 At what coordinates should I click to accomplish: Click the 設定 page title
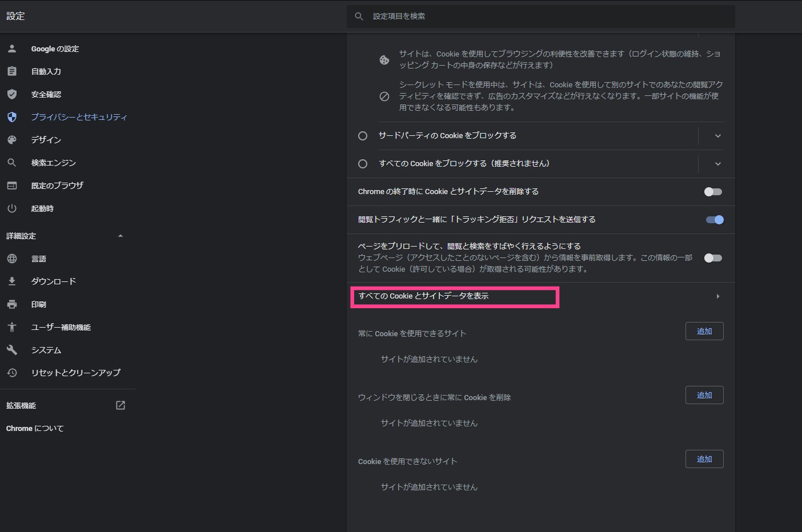click(15, 16)
